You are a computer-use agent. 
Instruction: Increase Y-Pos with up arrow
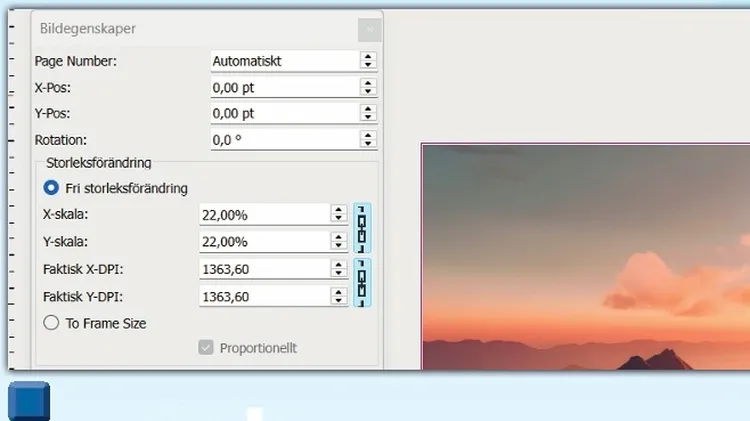pyautogui.click(x=368, y=109)
